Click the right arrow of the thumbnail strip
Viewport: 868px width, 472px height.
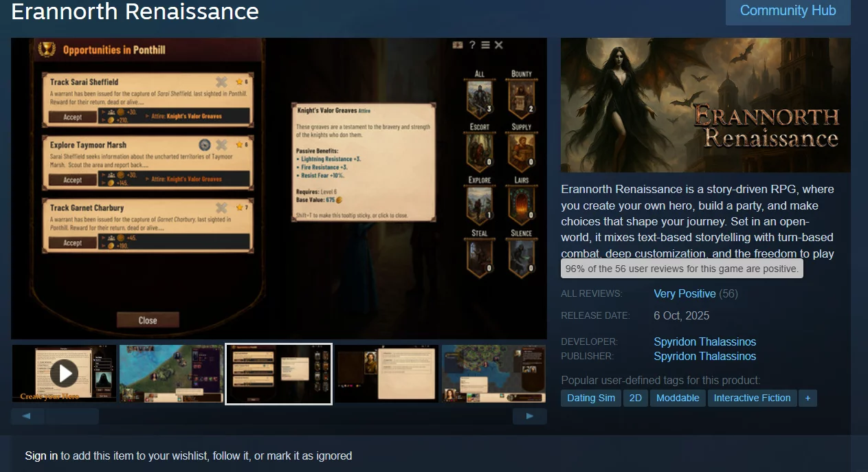[529, 416]
